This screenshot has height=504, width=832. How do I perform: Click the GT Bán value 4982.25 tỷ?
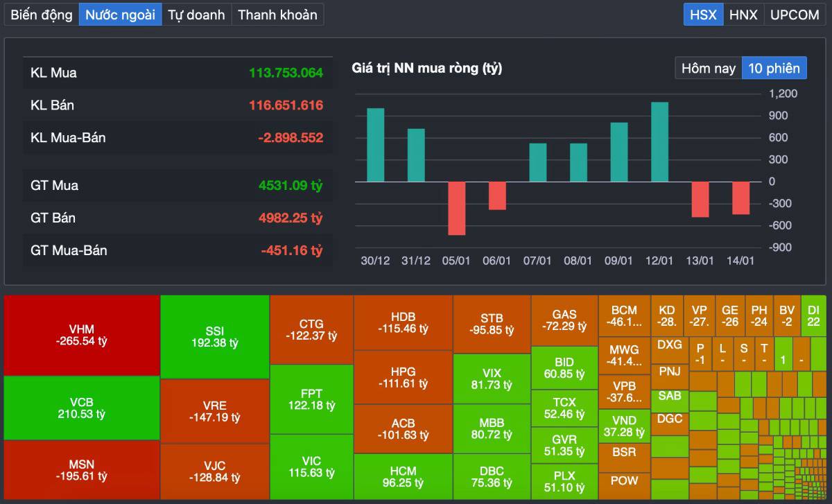click(291, 218)
